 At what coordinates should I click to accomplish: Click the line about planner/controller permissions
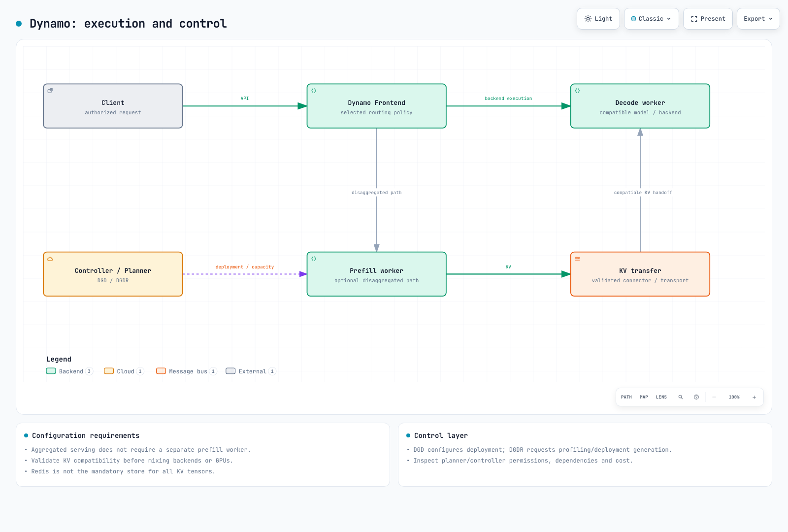(x=523, y=461)
